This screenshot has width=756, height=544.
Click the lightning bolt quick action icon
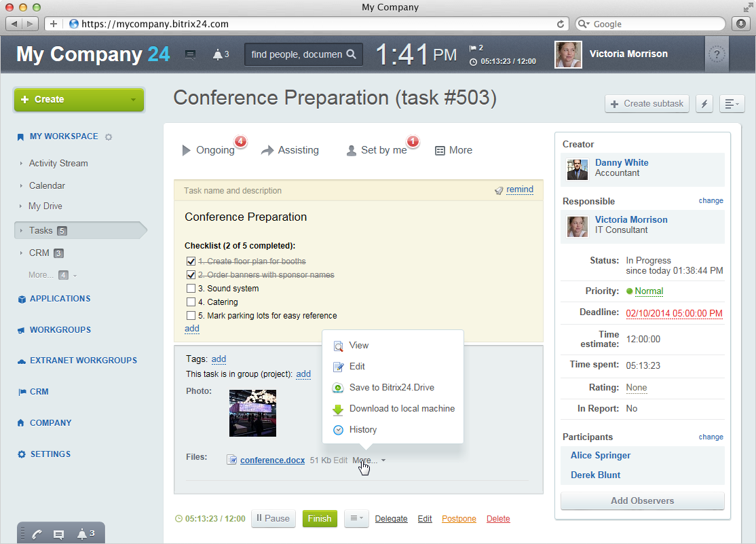[704, 104]
